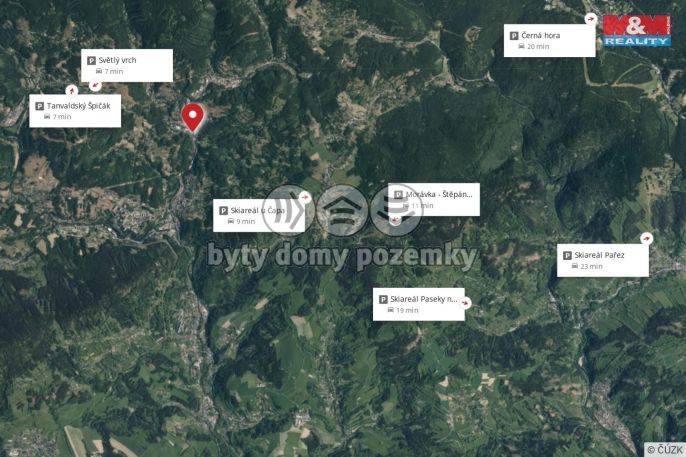
Task: Click the arrow marker below Světlý vrch
Action: tap(95, 85)
